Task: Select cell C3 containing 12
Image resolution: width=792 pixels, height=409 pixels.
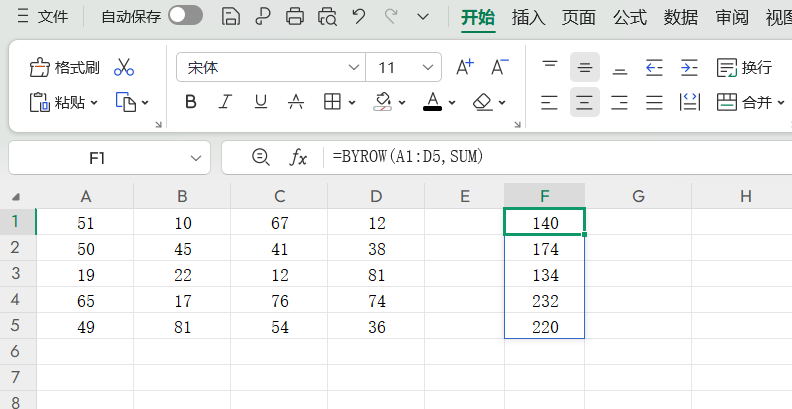Action: click(279, 275)
